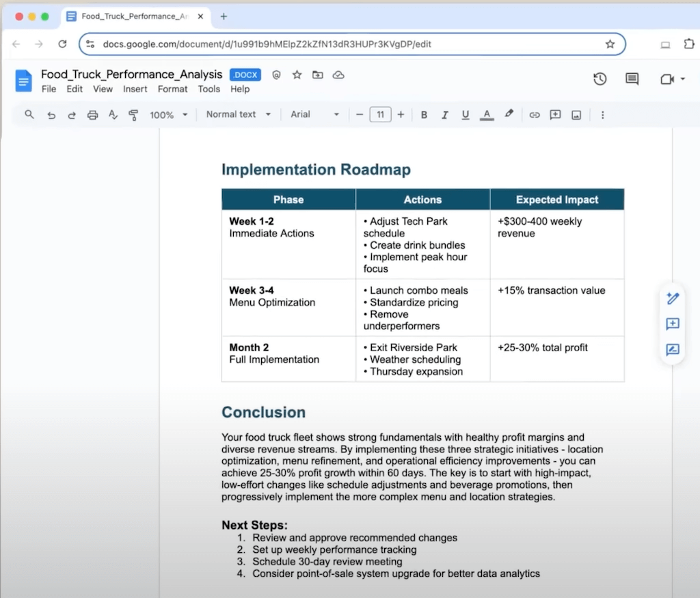Click the search magnifier in the Docs toolbar
This screenshot has height=598, width=700.
(29, 115)
